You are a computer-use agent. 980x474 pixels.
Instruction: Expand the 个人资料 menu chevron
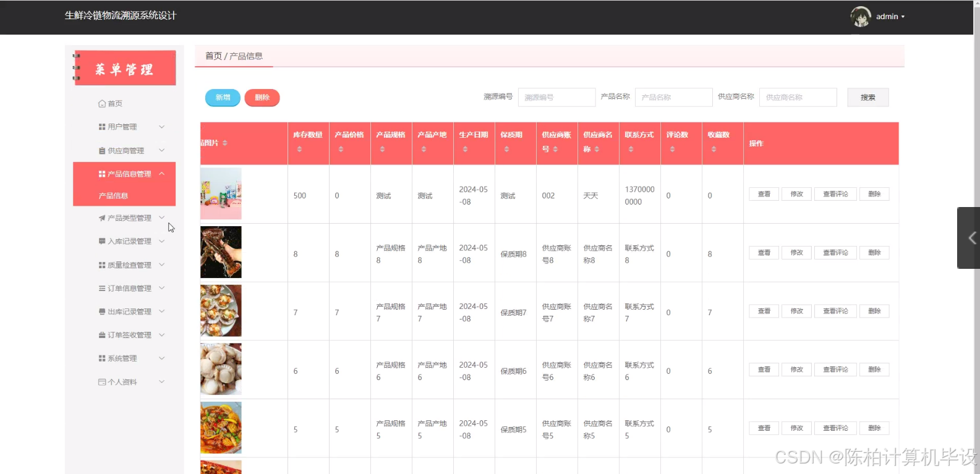click(x=162, y=382)
